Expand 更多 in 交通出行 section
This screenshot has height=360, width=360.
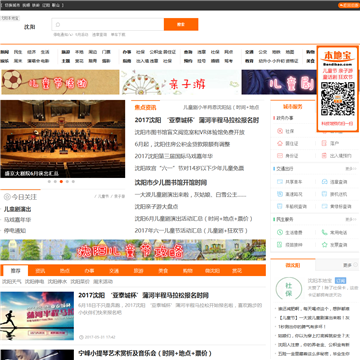point(350,169)
